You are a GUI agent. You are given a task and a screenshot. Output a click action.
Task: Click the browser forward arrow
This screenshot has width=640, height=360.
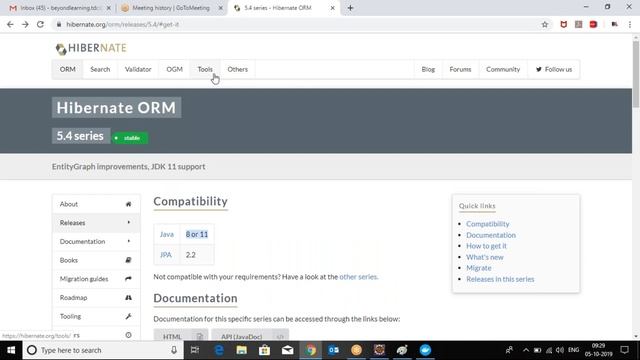pos(25,24)
